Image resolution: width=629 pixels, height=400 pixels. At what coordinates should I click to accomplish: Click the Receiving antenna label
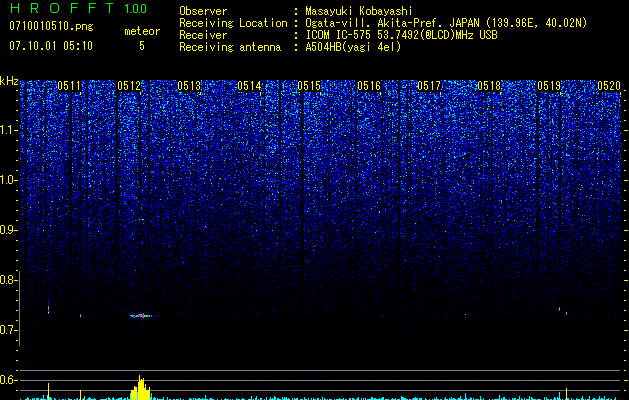[230, 47]
